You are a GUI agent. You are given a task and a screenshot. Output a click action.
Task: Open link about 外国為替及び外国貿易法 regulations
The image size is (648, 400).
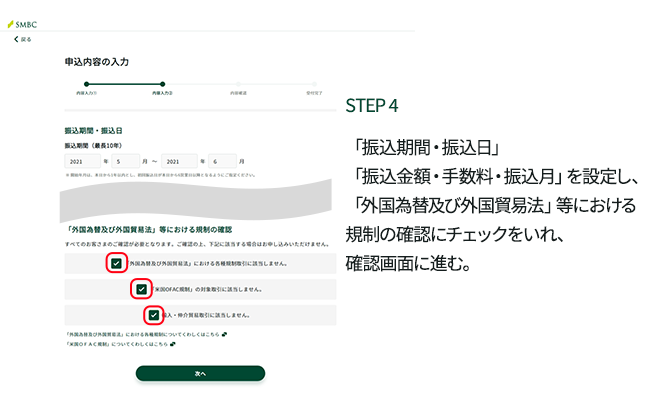pos(142,334)
